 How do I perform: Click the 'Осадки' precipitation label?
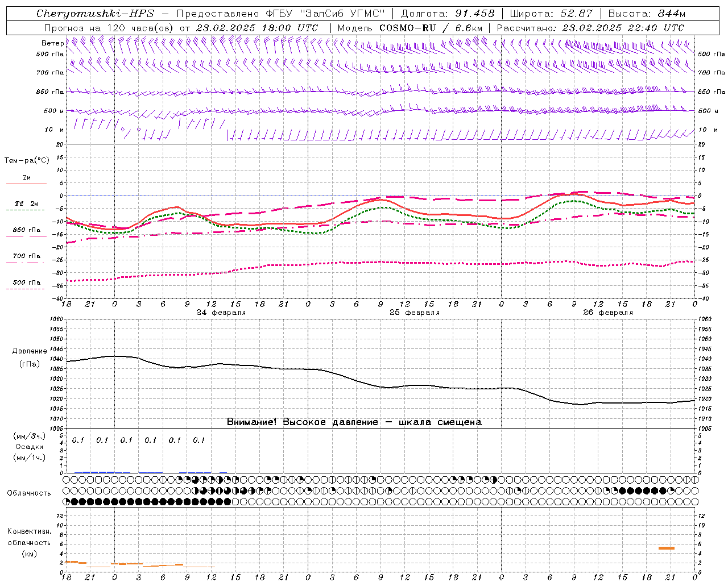[30, 447]
